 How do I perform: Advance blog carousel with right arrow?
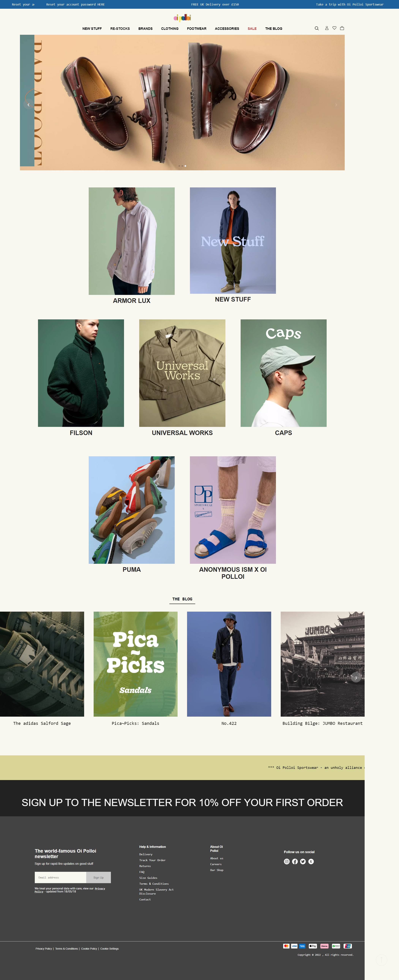[356, 677]
